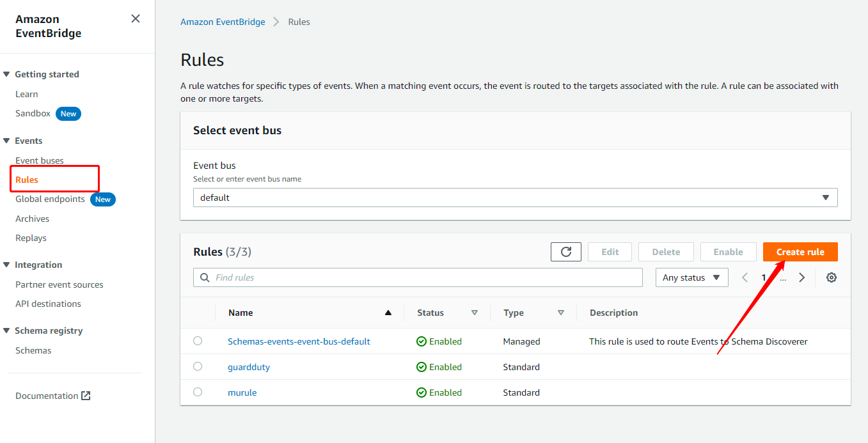Select page 1 in pagination
This screenshot has height=443, width=868.
click(x=764, y=277)
